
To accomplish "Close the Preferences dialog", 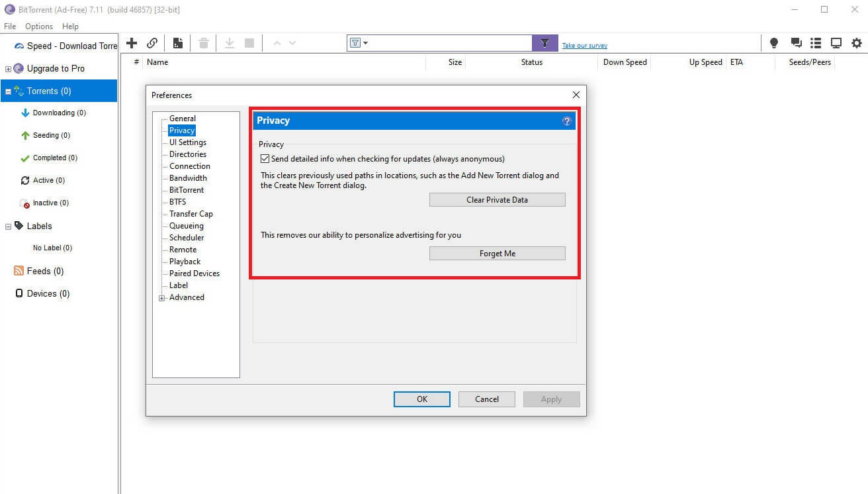I will [x=576, y=95].
